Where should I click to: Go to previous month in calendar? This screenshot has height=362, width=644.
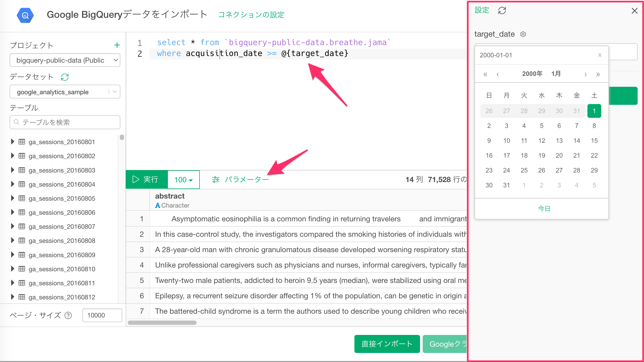tap(498, 74)
